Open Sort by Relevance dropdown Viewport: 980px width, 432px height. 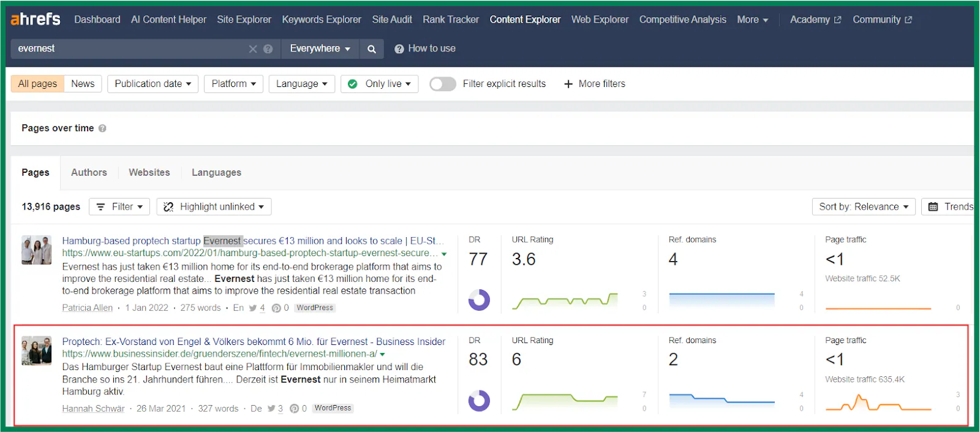tap(864, 207)
